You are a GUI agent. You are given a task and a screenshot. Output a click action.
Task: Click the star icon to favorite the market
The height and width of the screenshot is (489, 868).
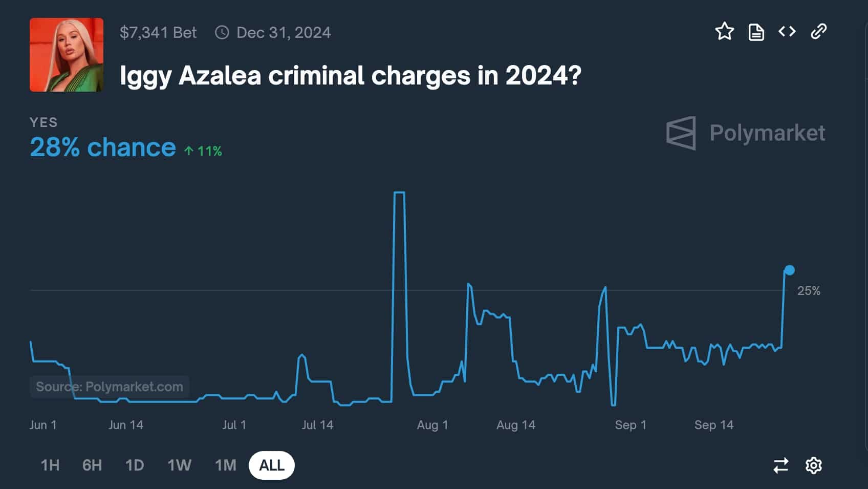point(725,31)
